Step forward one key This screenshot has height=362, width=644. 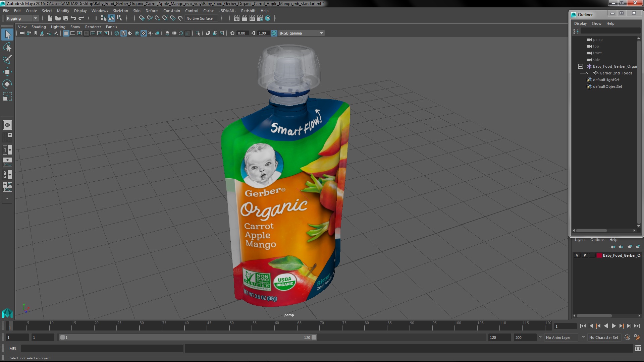click(621, 326)
